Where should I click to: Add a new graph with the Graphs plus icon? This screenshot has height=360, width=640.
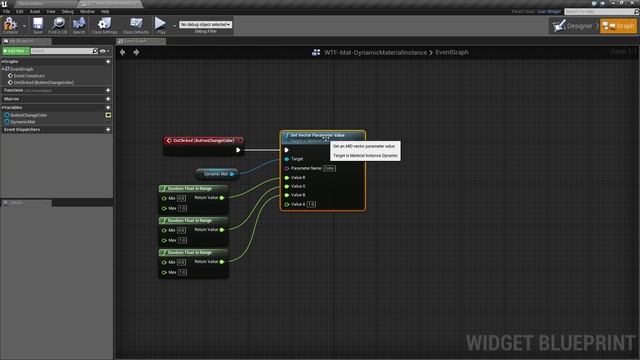[x=108, y=62]
